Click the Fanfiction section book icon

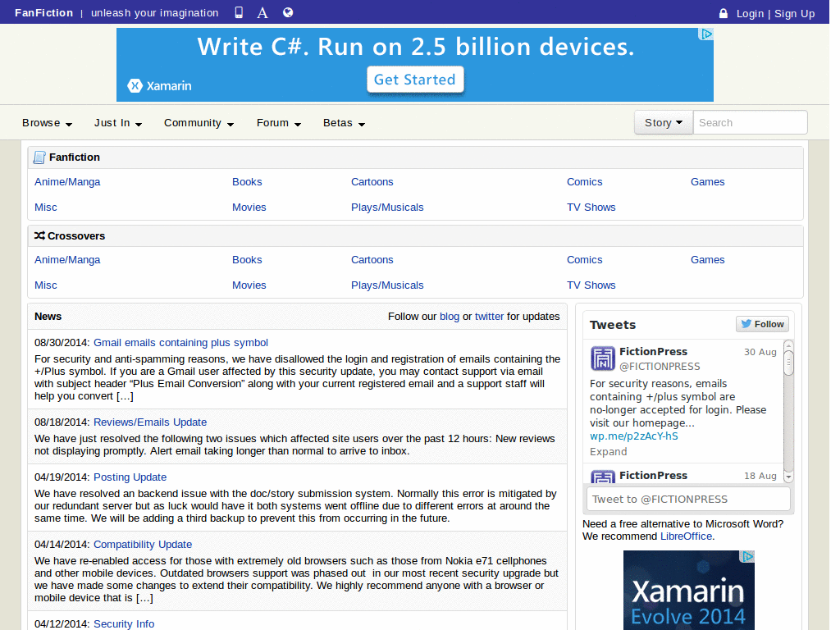click(39, 157)
